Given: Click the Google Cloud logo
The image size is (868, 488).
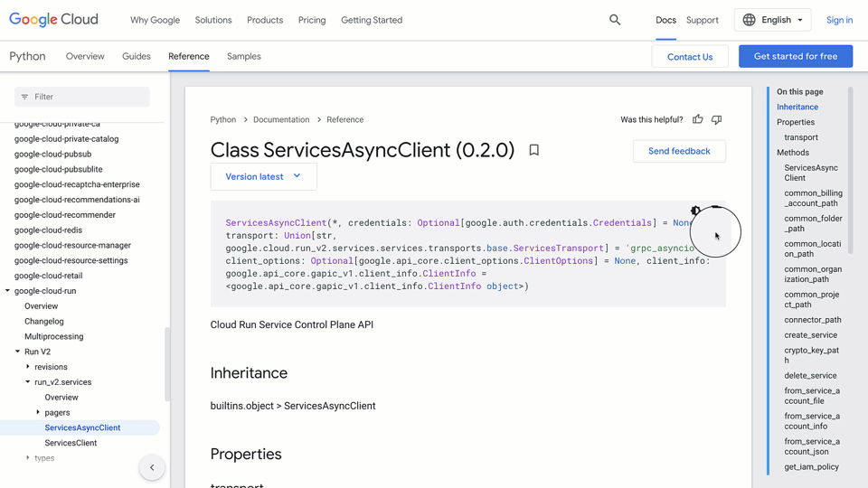Looking at the screenshot, I should coord(53,20).
